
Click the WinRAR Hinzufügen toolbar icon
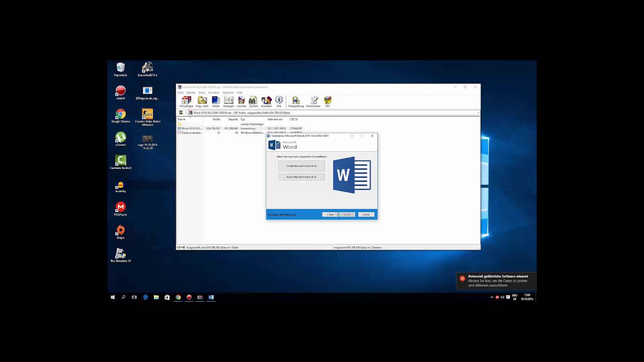tap(186, 102)
